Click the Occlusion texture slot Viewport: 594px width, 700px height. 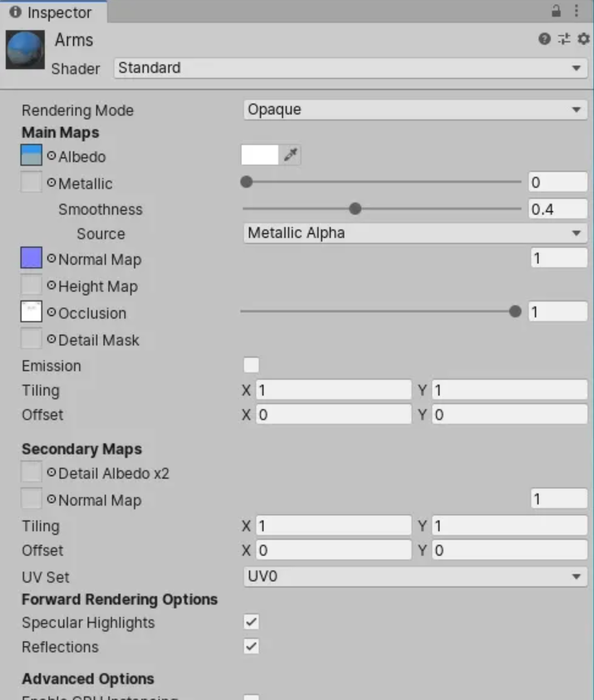pos(31,313)
